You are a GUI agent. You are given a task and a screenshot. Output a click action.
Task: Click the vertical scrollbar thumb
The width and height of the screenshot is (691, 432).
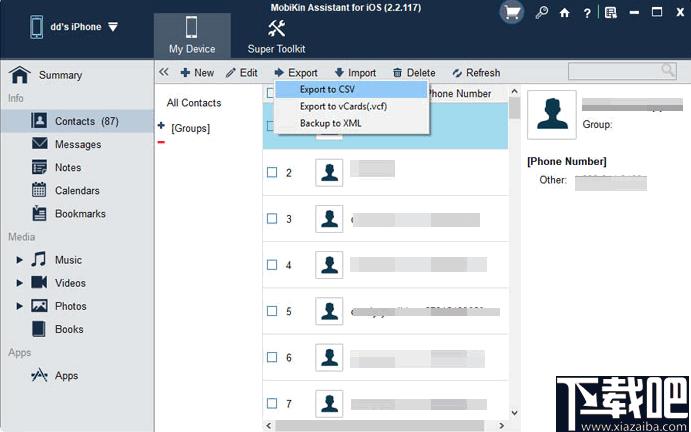514,108
